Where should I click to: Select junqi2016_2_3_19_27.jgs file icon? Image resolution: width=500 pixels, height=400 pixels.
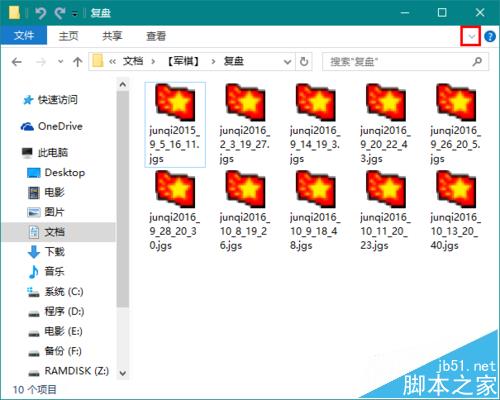coord(245,102)
